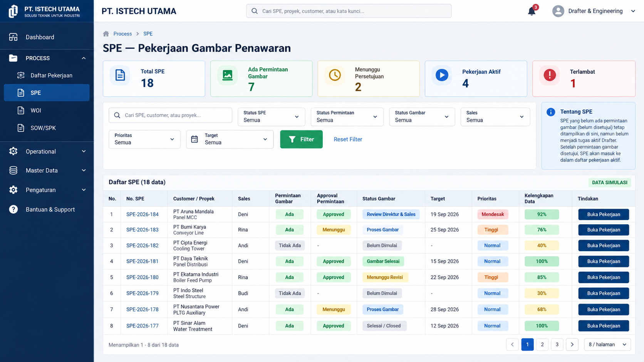644x362 pixels.
Task: Open the SOW/SPK menu item
Action: (x=47, y=128)
